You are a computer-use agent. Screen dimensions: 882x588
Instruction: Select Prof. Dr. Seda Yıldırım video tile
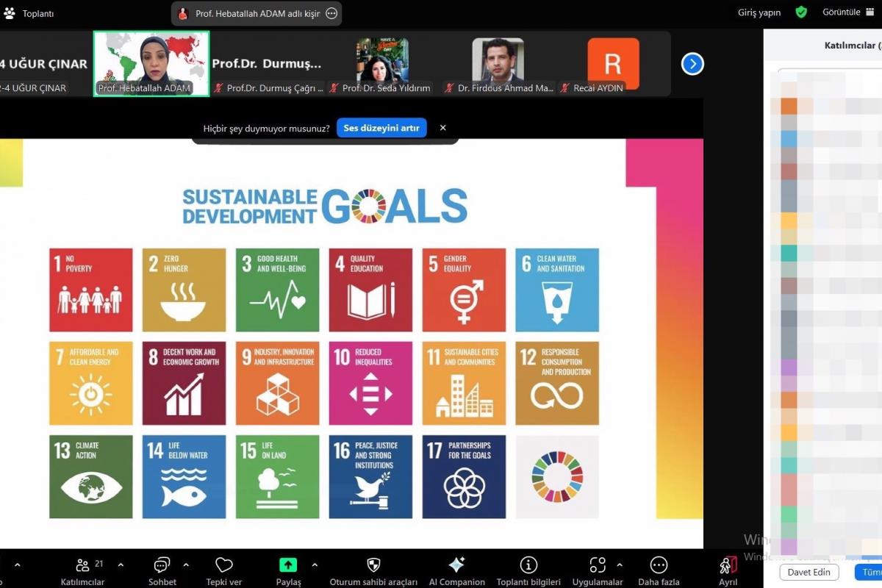382,63
